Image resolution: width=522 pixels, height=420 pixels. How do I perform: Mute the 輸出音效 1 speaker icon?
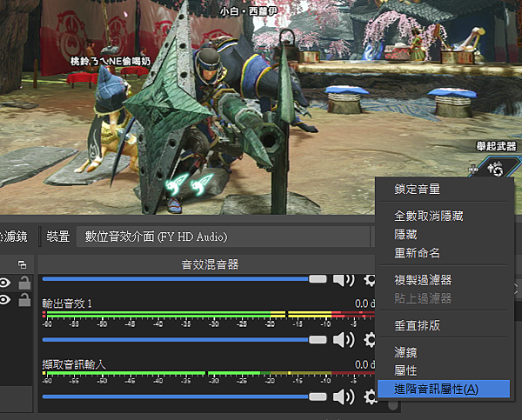tap(344, 340)
